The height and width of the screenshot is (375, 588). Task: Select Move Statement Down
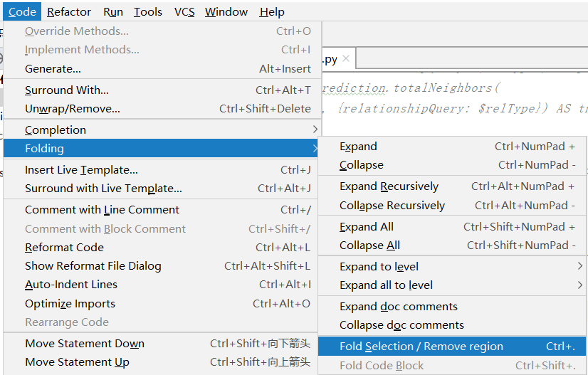[x=160, y=344]
